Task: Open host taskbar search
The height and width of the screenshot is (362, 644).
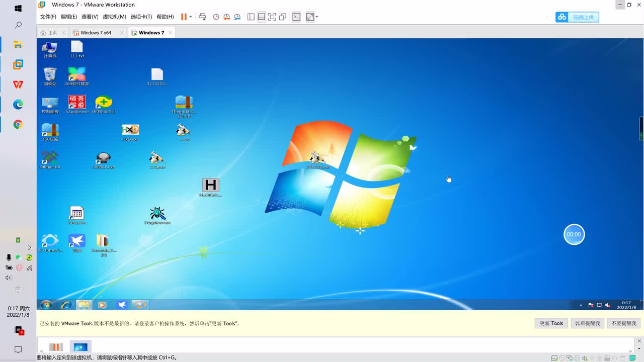Action: pyautogui.click(x=18, y=25)
